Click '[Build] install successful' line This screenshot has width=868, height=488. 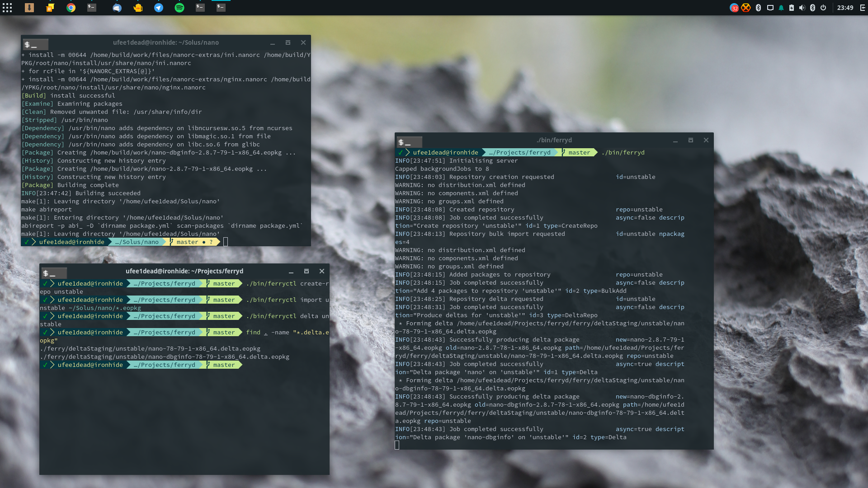[x=68, y=95]
